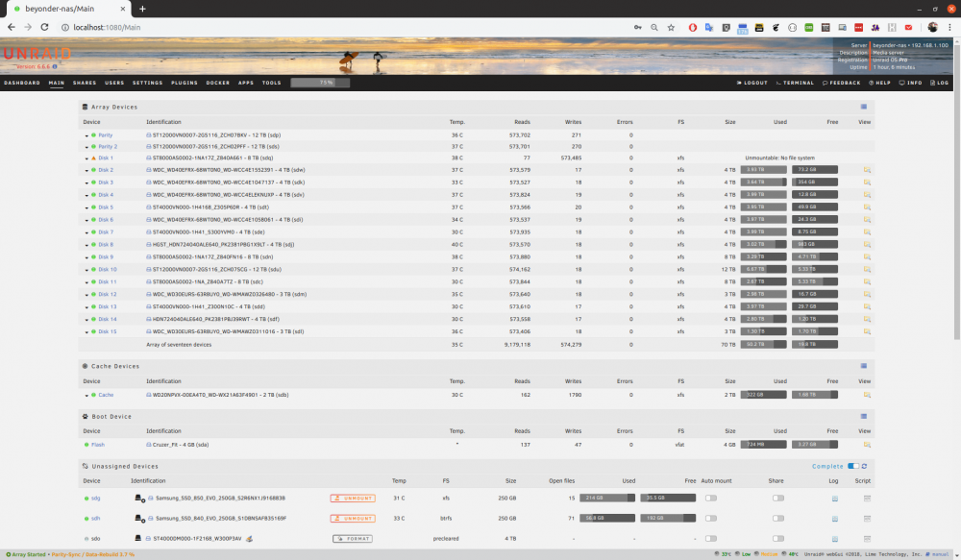The height and width of the screenshot is (560, 961).
Task: Open the Plugins menu
Action: click(185, 83)
